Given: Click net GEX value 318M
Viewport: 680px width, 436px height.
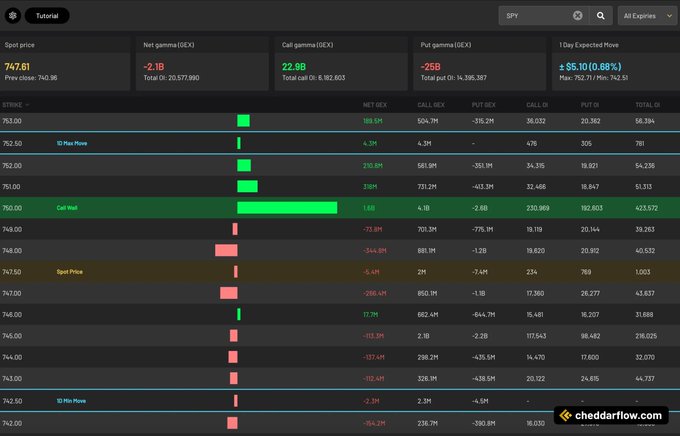Looking at the screenshot, I should [x=370, y=187].
